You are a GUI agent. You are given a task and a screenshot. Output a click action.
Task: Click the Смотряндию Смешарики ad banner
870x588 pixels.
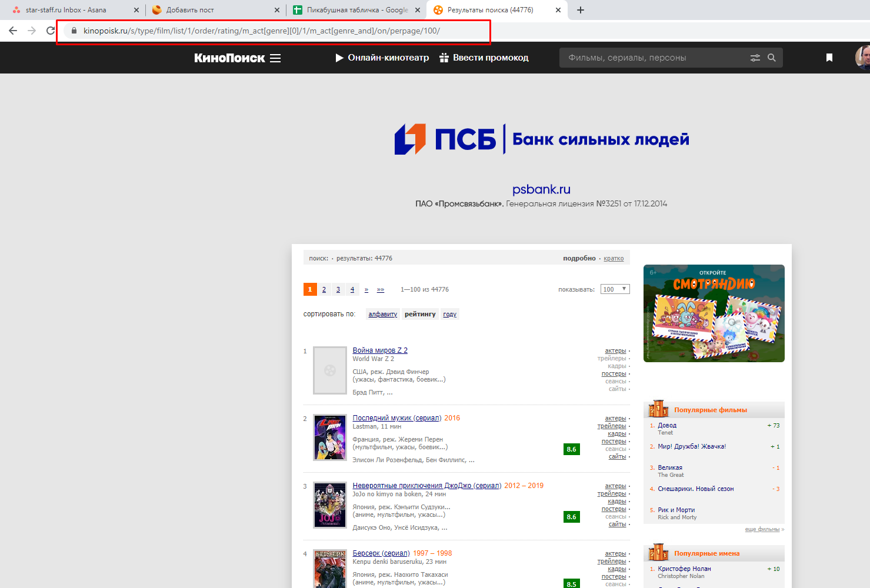(714, 313)
